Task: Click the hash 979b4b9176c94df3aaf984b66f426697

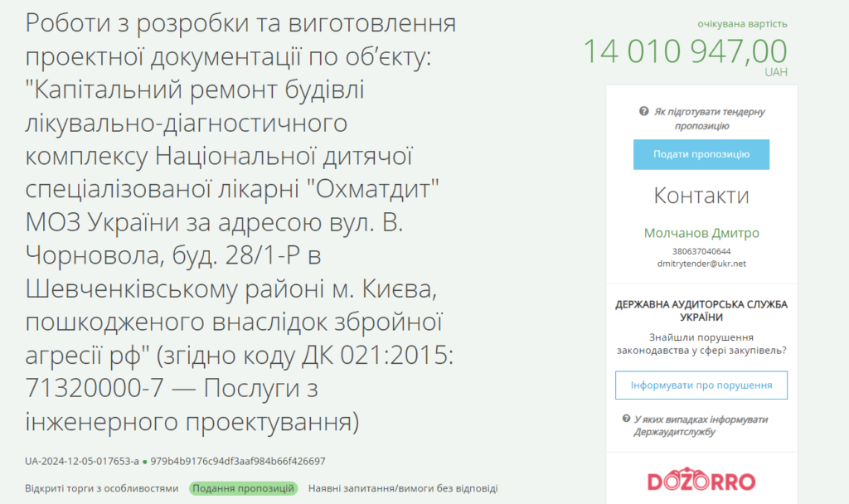Action: pyautogui.click(x=238, y=461)
